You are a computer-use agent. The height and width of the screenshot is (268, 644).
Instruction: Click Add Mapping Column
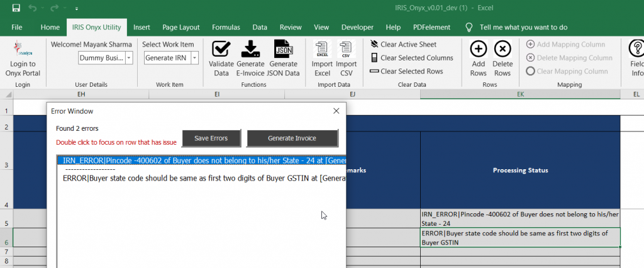(565, 45)
